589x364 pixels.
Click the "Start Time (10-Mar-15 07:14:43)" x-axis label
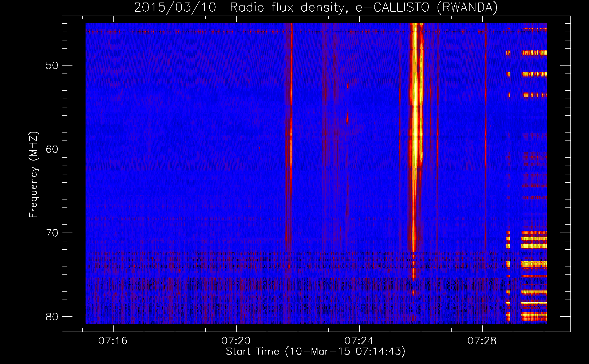pyautogui.click(x=316, y=352)
